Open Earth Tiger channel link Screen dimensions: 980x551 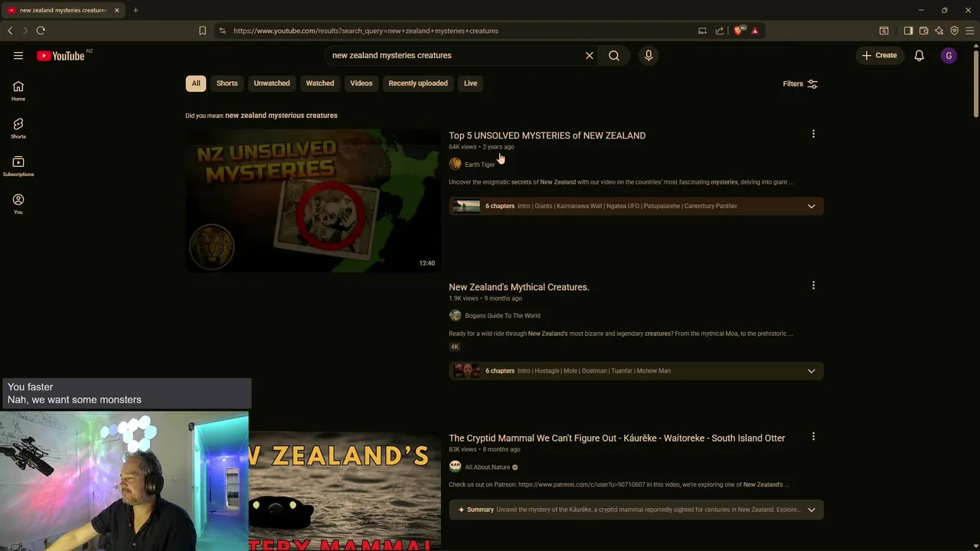480,165
